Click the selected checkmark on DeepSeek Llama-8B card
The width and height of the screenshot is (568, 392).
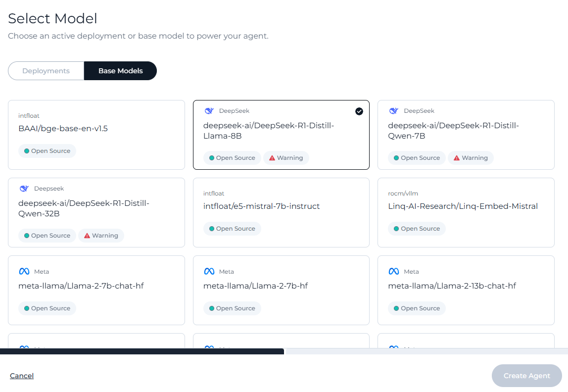tap(359, 111)
